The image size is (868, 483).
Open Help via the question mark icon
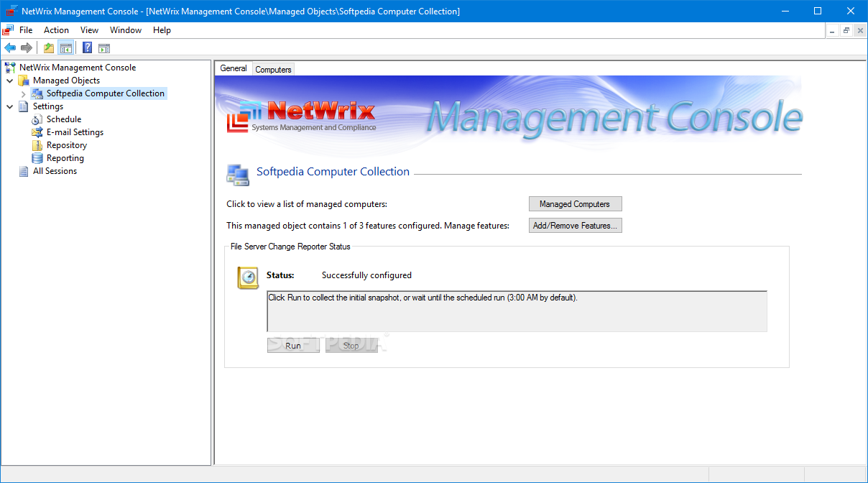pyautogui.click(x=88, y=48)
